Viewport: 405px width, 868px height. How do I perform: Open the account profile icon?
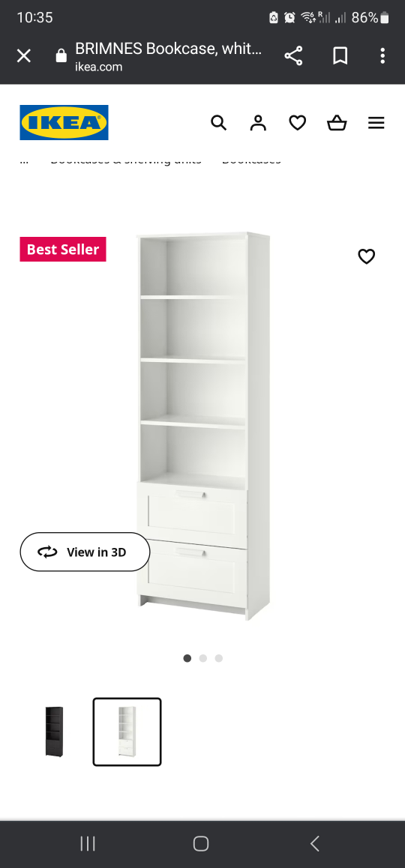(x=258, y=123)
